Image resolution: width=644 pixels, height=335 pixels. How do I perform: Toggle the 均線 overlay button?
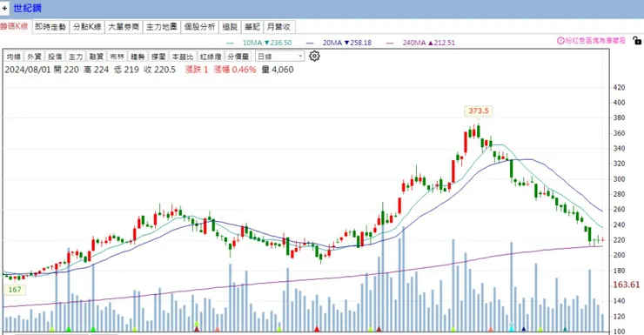click(14, 57)
